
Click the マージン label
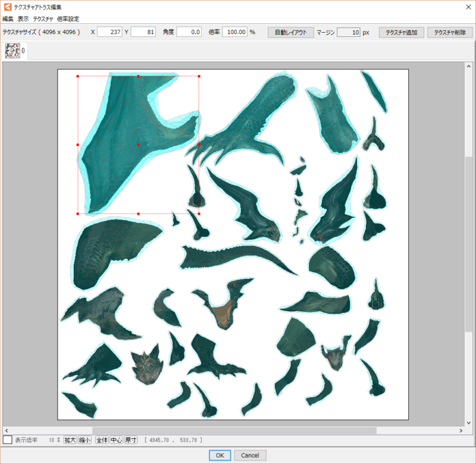(x=325, y=32)
